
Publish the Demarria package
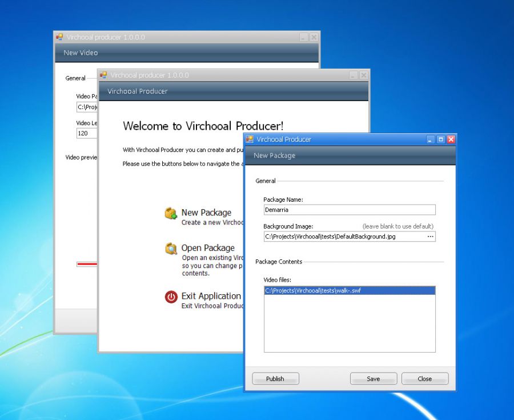pos(275,379)
